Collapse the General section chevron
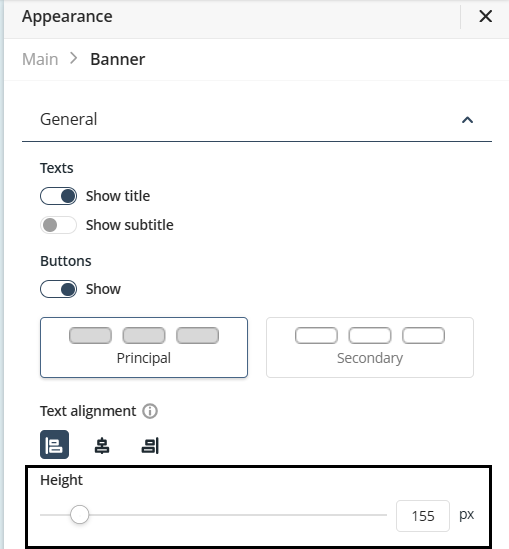This screenshot has width=509, height=549. (x=467, y=120)
